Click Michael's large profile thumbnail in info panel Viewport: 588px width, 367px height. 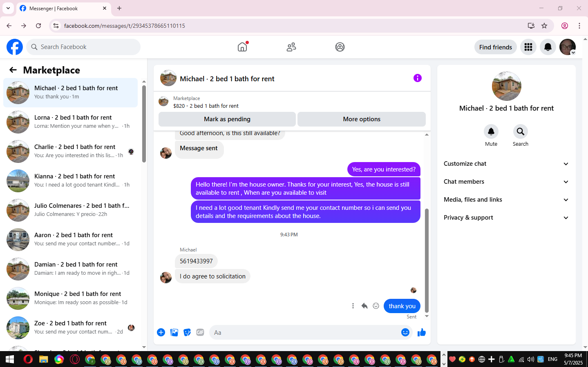pos(506,86)
